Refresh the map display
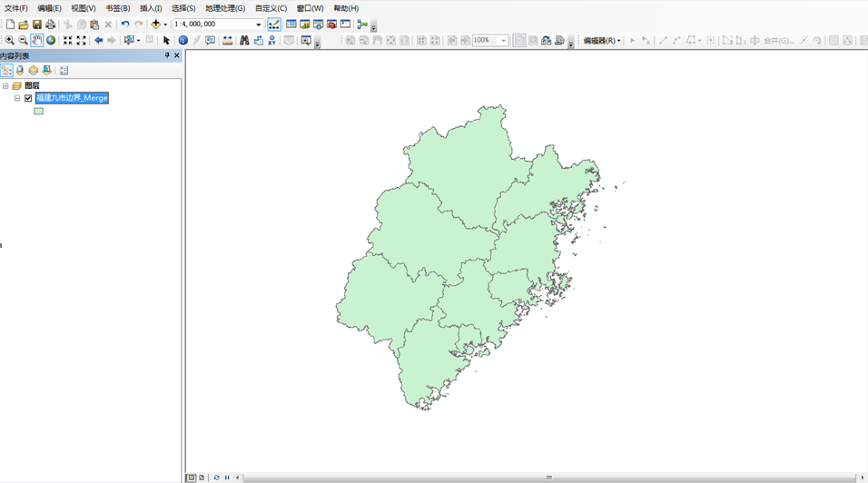Viewport: 868px width, 483px height. coord(216,478)
